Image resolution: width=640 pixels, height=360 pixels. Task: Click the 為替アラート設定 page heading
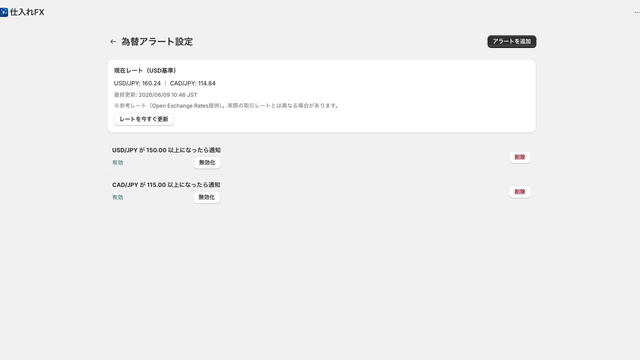[x=157, y=42]
